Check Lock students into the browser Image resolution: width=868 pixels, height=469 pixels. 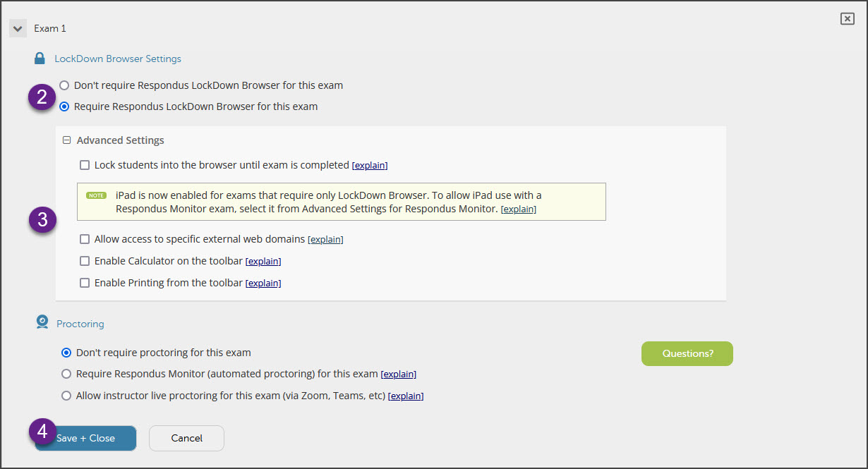pyautogui.click(x=85, y=164)
